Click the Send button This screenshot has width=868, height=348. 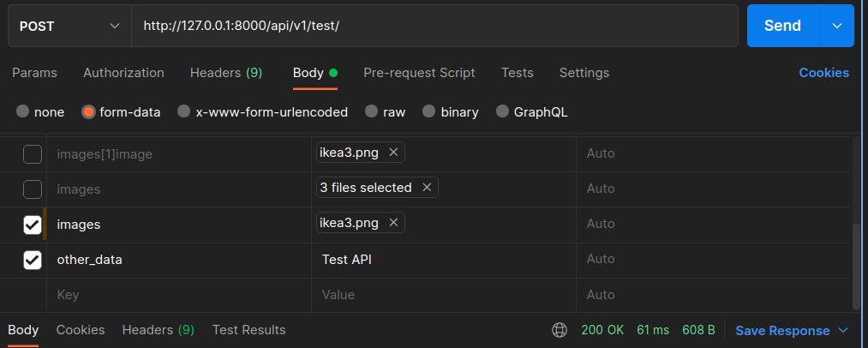[x=781, y=26]
